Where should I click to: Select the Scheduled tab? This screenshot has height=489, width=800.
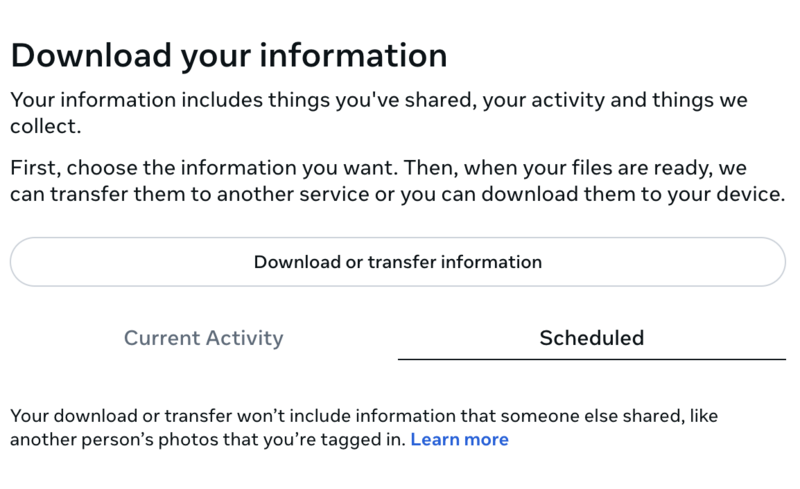click(591, 338)
